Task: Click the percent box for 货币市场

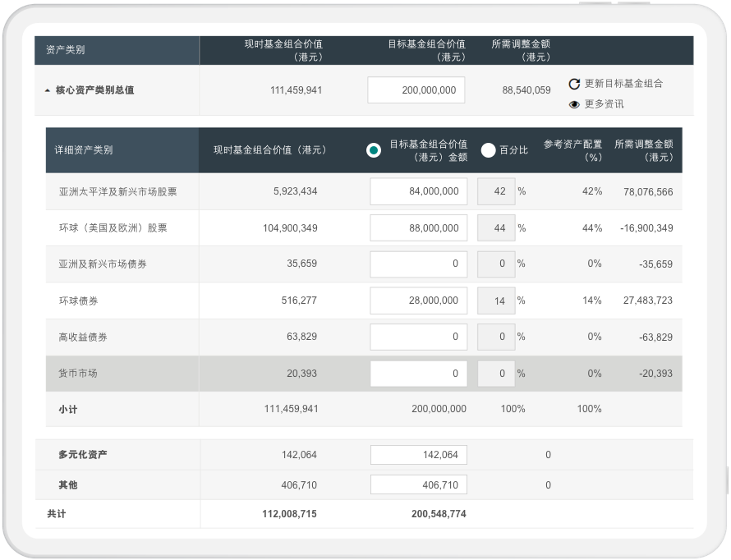Action: 496,373
